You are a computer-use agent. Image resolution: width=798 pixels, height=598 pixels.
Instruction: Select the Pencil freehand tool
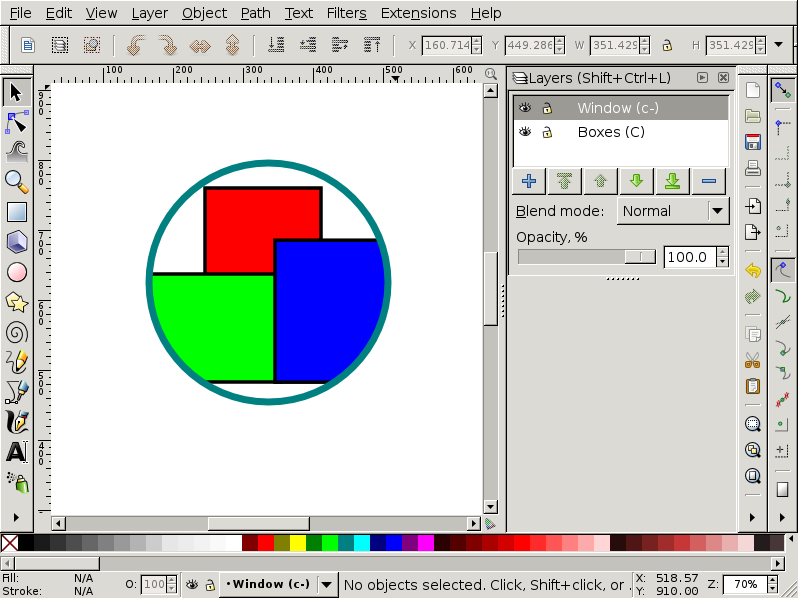(x=16, y=362)
